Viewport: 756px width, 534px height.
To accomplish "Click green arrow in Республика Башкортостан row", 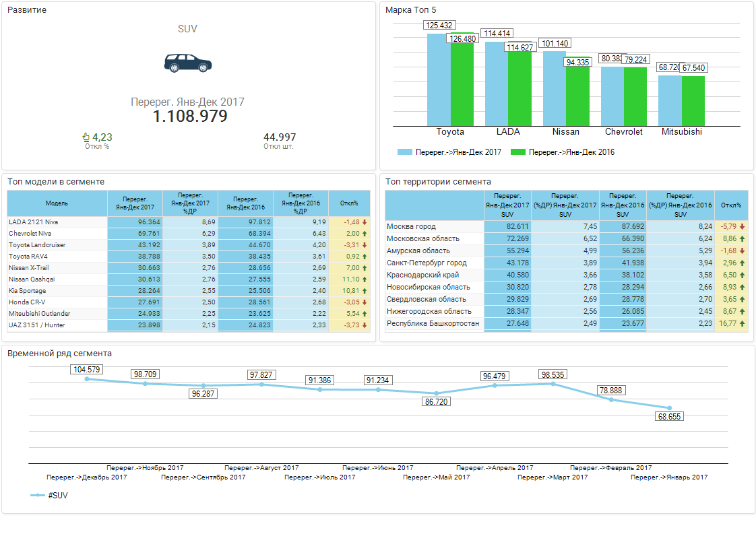I will click(742, 324).
